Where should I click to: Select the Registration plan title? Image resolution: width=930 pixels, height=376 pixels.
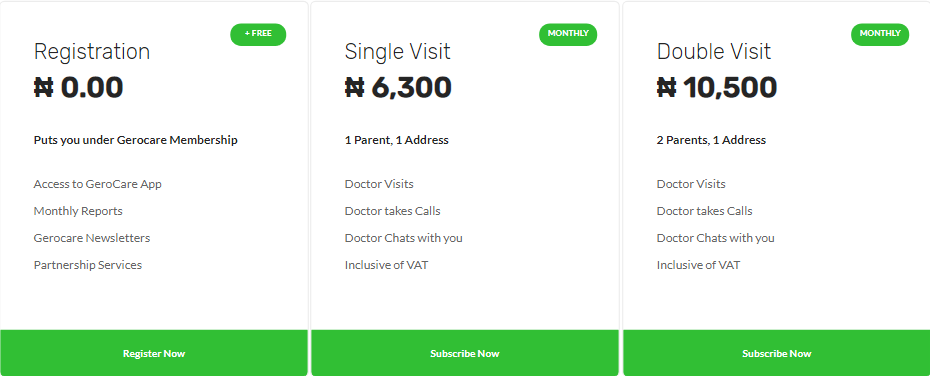(x=92, y=52)
